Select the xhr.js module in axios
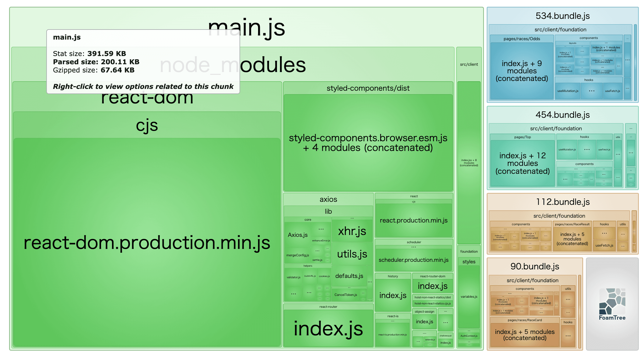 [352, 231]
